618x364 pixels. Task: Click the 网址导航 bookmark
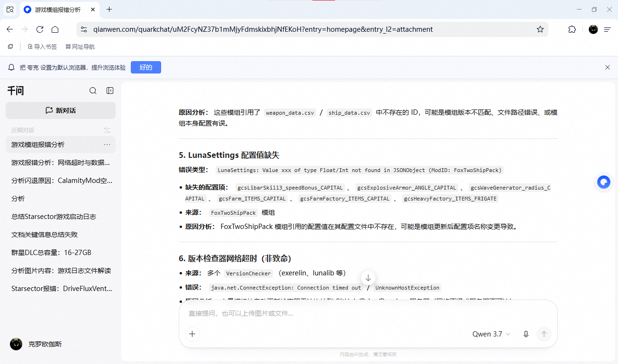[x=80, y=46]
